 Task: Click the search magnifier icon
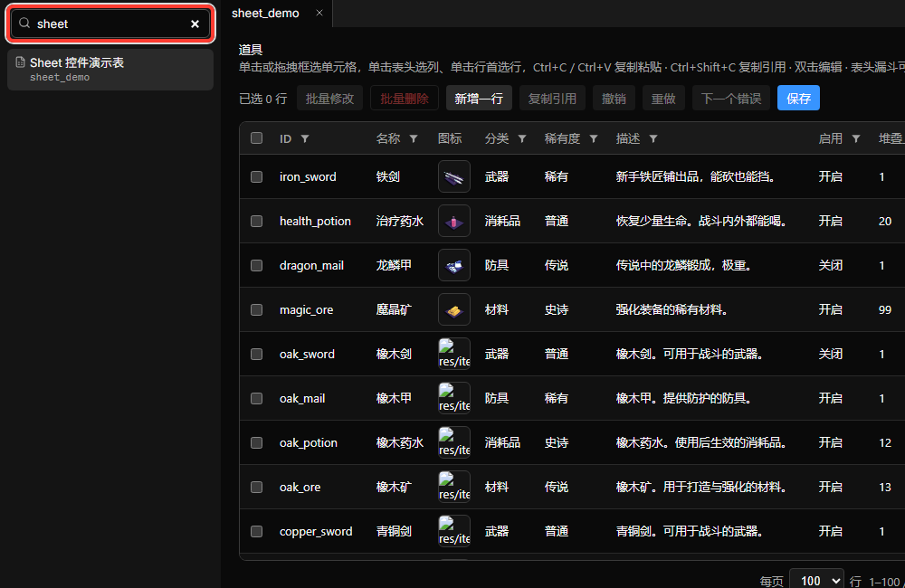[24, 24]
